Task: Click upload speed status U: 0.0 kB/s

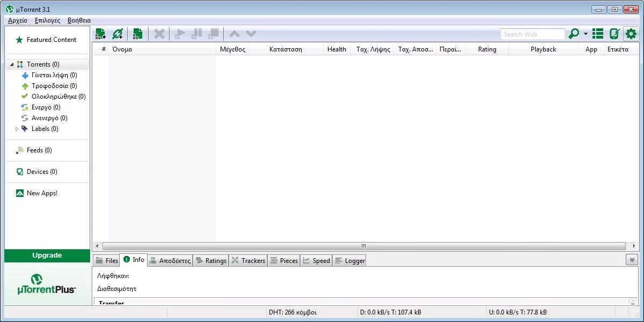Action: 517,312
